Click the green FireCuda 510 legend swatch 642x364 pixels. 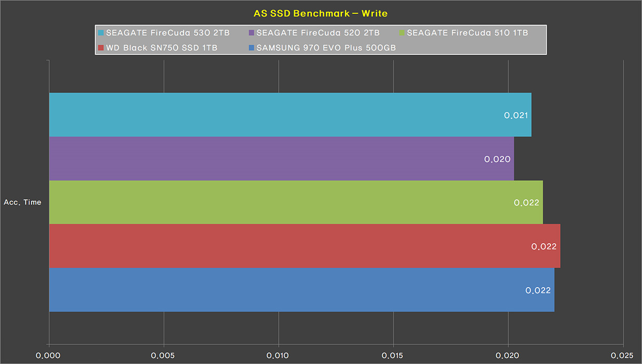(x=402, y=33)
